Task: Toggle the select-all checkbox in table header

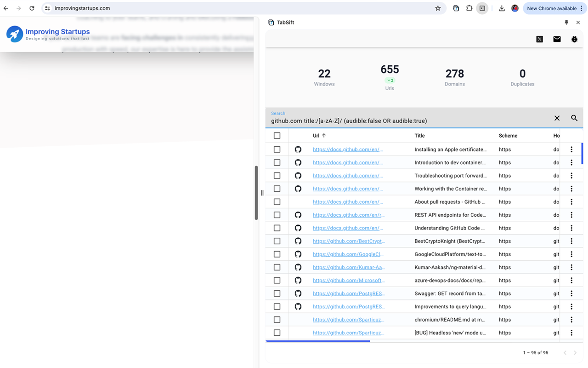Action: [x=277, y=136]
